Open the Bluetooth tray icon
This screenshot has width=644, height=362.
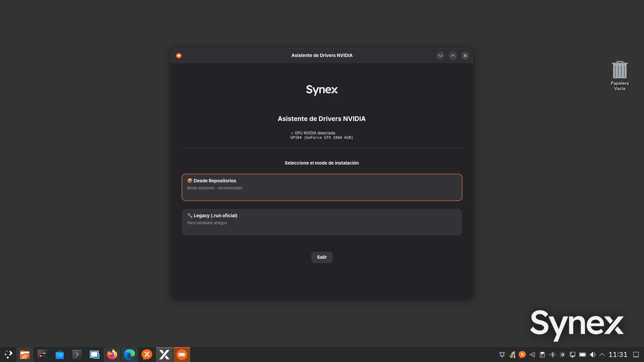pos(552,354)
